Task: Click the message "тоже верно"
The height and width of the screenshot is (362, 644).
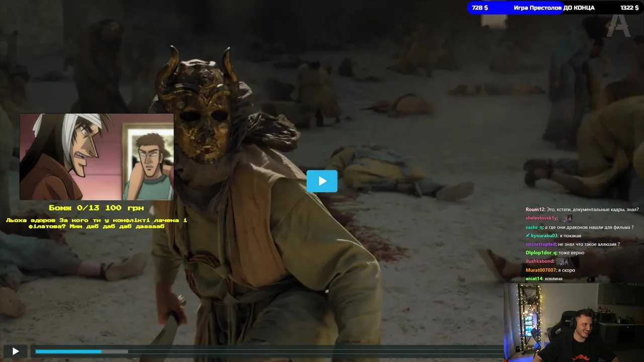Action: click(572, 252)
